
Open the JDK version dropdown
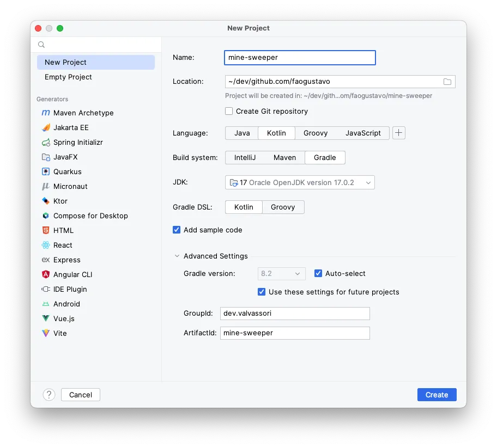pos(300,183)
